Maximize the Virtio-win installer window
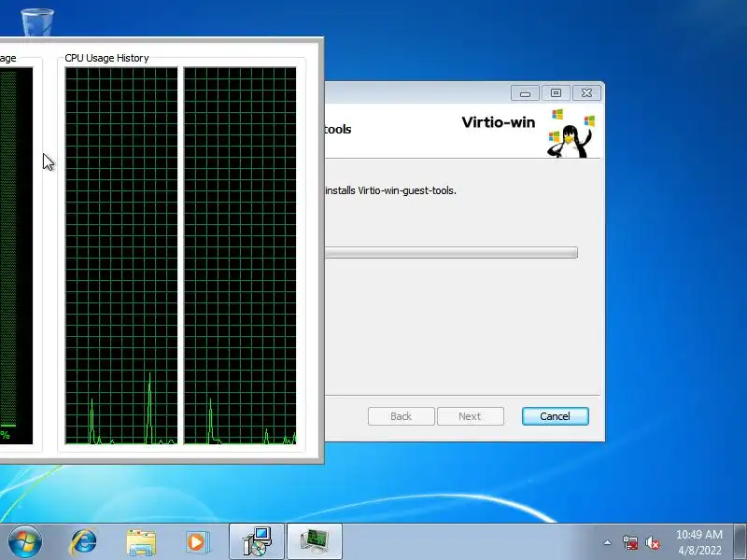 (556, 92)
